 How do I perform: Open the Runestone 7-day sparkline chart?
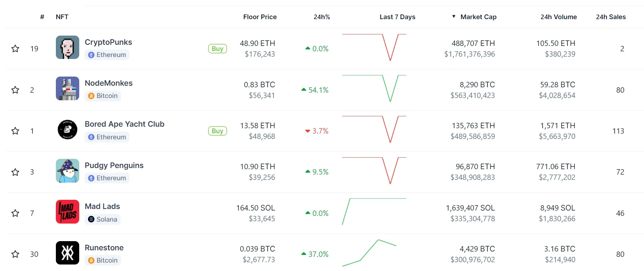click(374, 253)
